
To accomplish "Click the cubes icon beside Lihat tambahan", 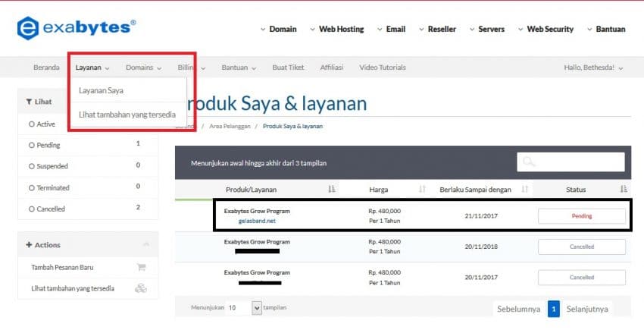I will click(141, 288).
